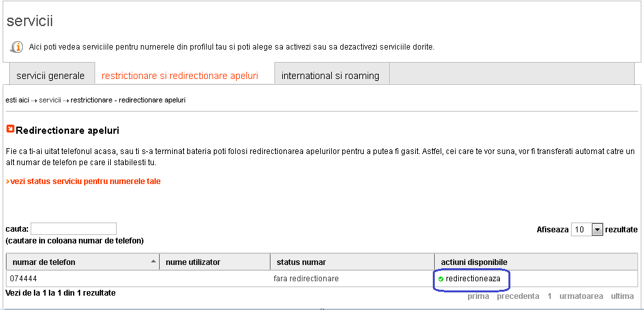Image resolution: width=644 pixels, height=310 pixels.
Task: Select phone number 074444 in the table
Action: 24,279
